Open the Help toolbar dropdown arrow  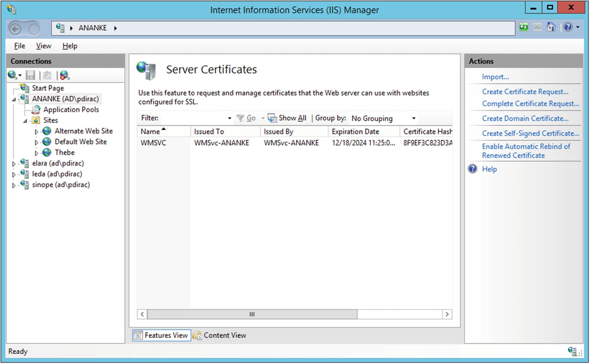pos(578,27)
